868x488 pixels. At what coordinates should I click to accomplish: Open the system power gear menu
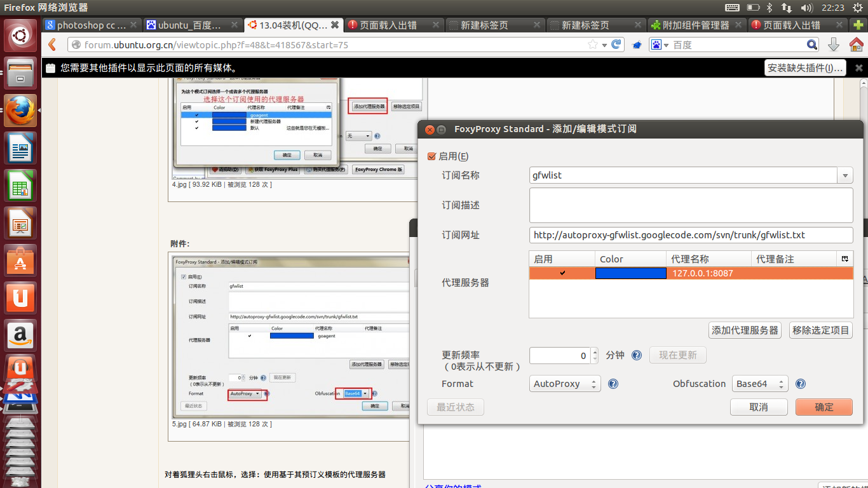pos(857,8)
